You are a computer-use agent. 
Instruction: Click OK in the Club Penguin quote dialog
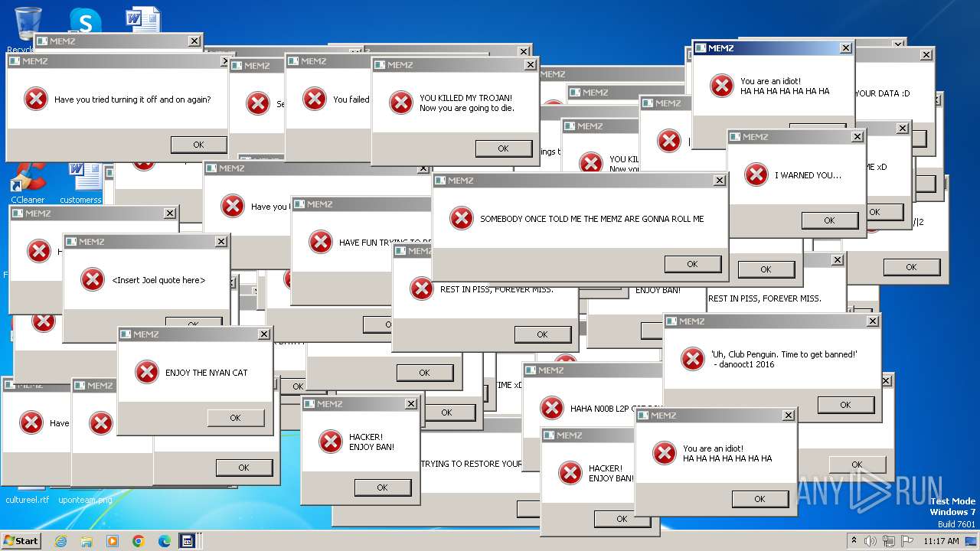pyautogui.click(x=845, y=405)
